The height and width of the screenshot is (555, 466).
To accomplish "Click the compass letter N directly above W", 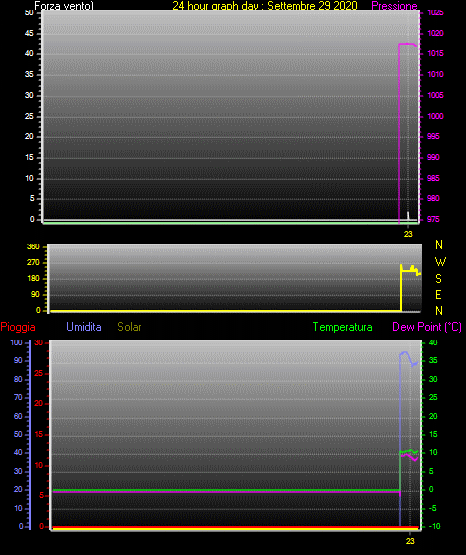I will (439, 245).
